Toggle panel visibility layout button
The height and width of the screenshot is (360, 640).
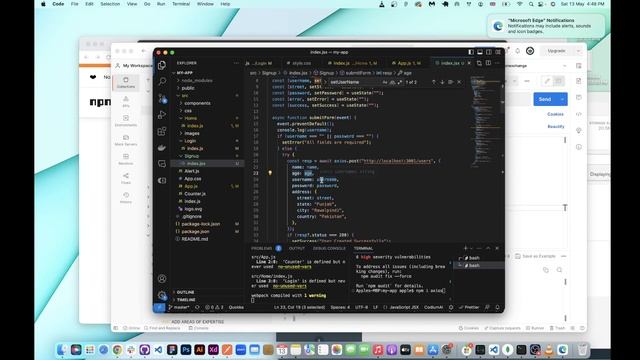point(480,52)
